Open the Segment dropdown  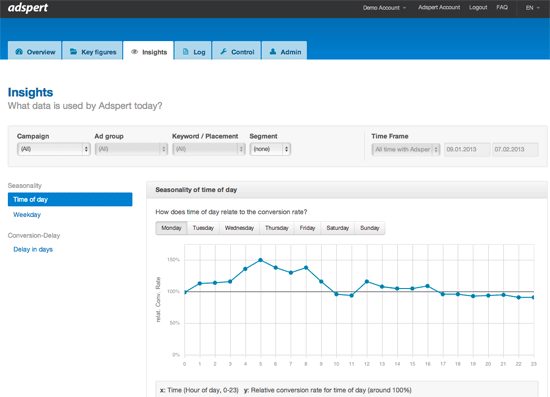(270, 149)
